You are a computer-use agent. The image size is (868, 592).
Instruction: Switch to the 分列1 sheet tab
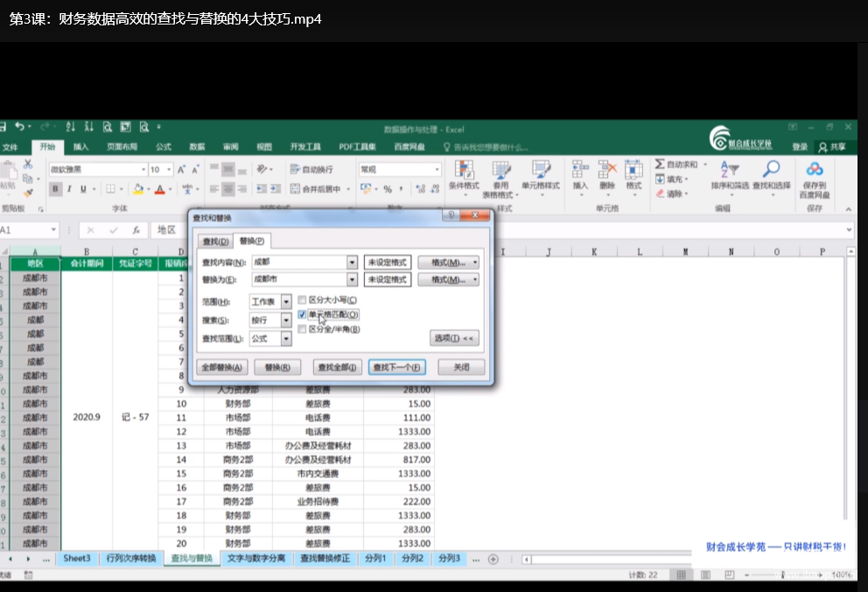(x=375, y=558)
